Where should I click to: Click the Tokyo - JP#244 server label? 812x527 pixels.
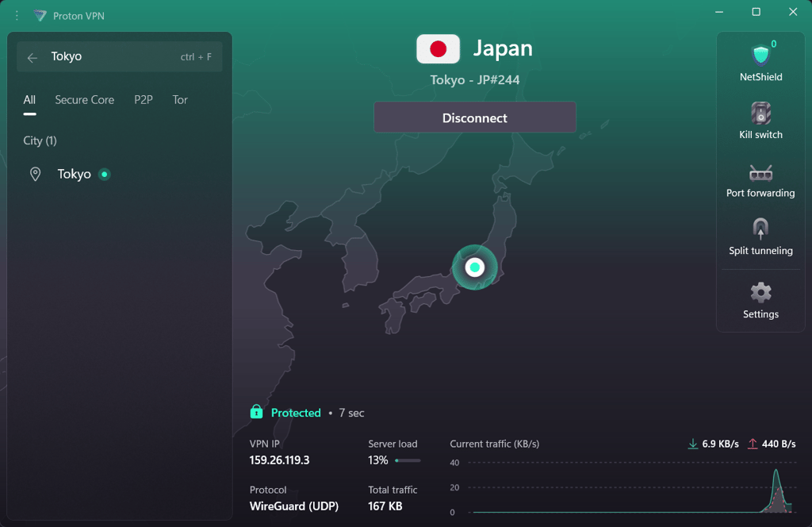474,80
